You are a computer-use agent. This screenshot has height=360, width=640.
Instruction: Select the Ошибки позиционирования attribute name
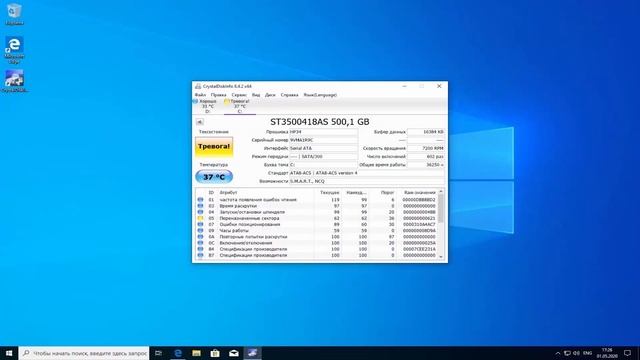[x=250, y=224]
